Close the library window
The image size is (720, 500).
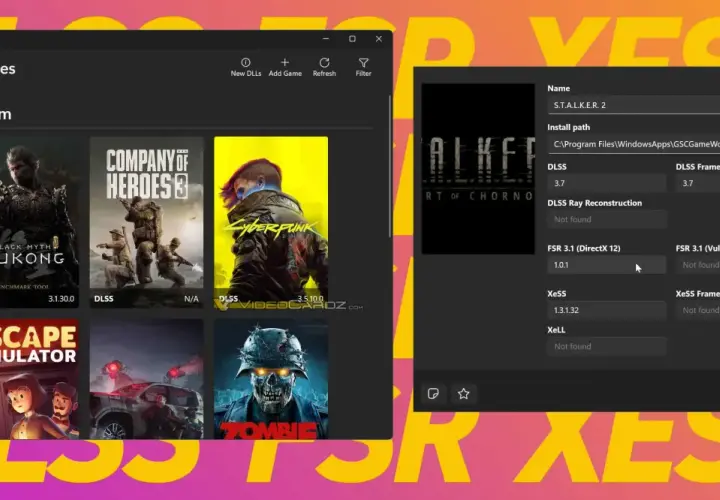tap(379, 39)
